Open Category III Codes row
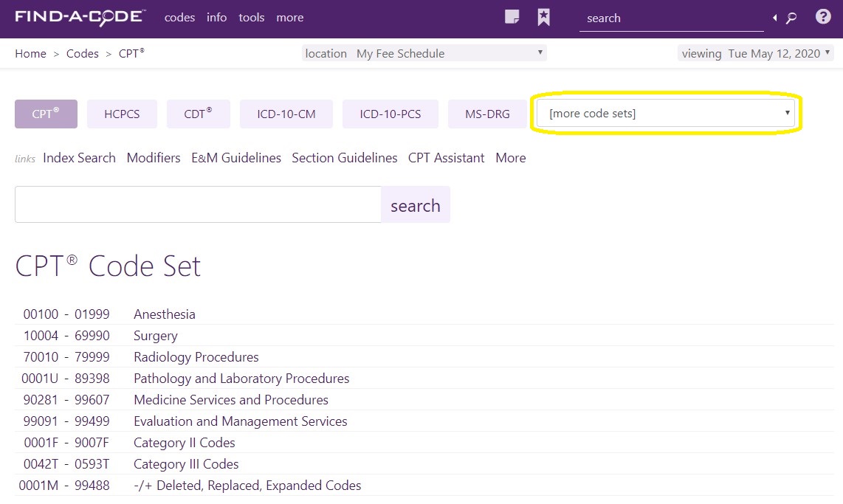 coord(424,465)
